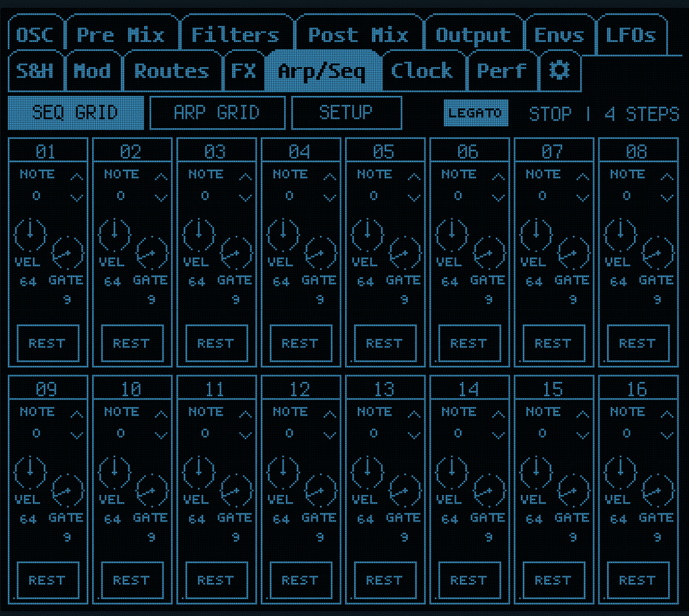The width and height of the screenshot is (689, 616).
Task: Toggle REST on step 01
Action: [48, 343]
